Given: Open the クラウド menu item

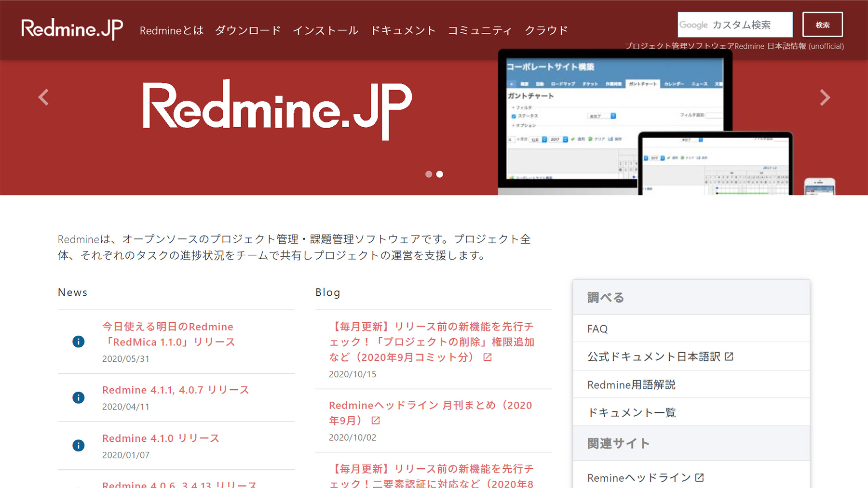Looking at the screenshot, I should click(546, 30).
